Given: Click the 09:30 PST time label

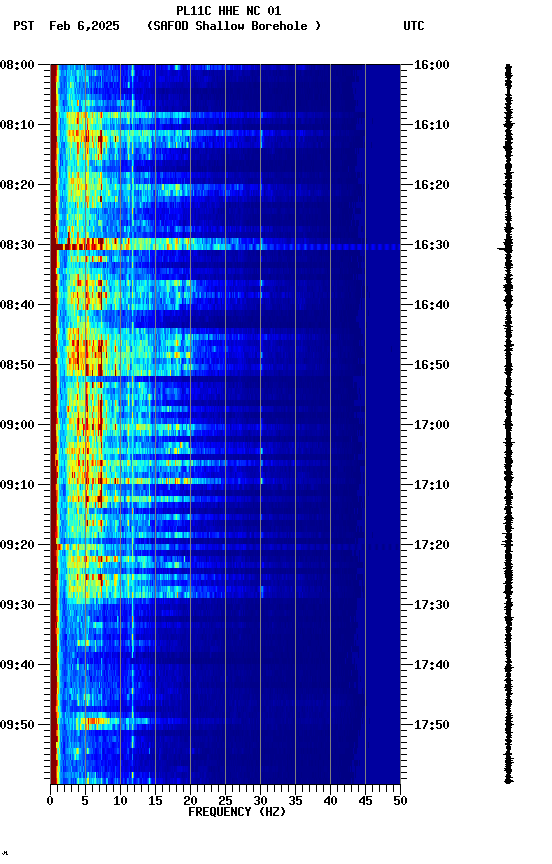Looking at the screenshot, I should [17, 606].
